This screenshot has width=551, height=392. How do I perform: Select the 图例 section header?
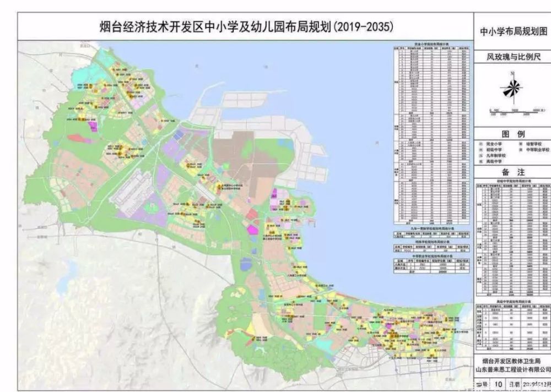tap(512, 134)
